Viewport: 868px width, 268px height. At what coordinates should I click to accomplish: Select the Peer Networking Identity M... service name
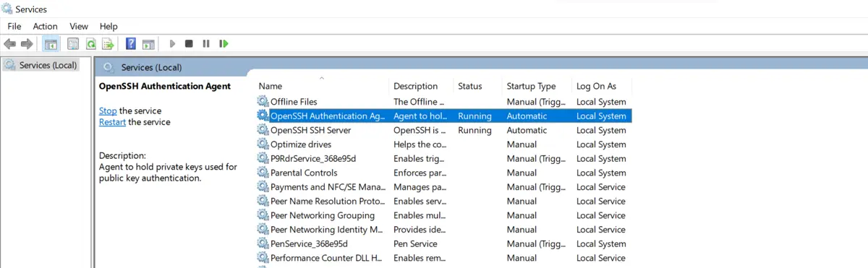click(327, 230)
